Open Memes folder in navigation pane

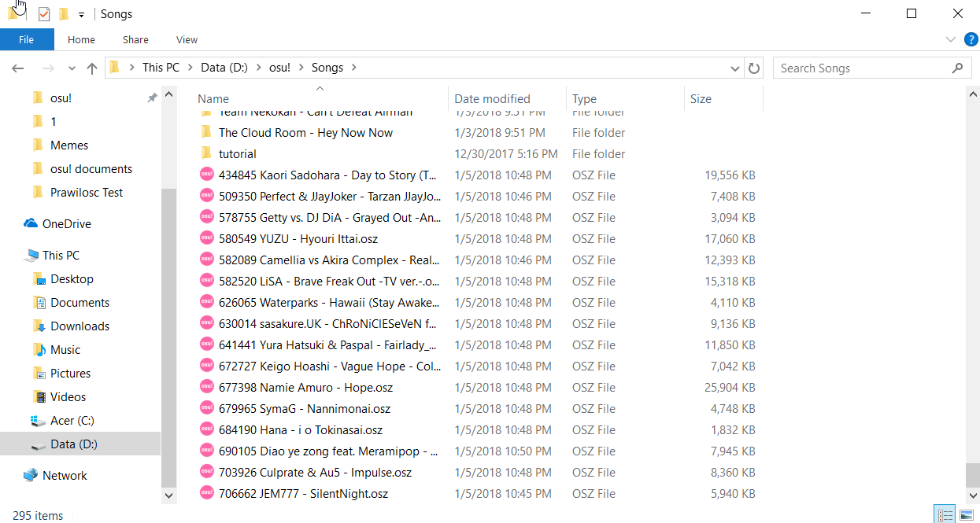point(68,145)
